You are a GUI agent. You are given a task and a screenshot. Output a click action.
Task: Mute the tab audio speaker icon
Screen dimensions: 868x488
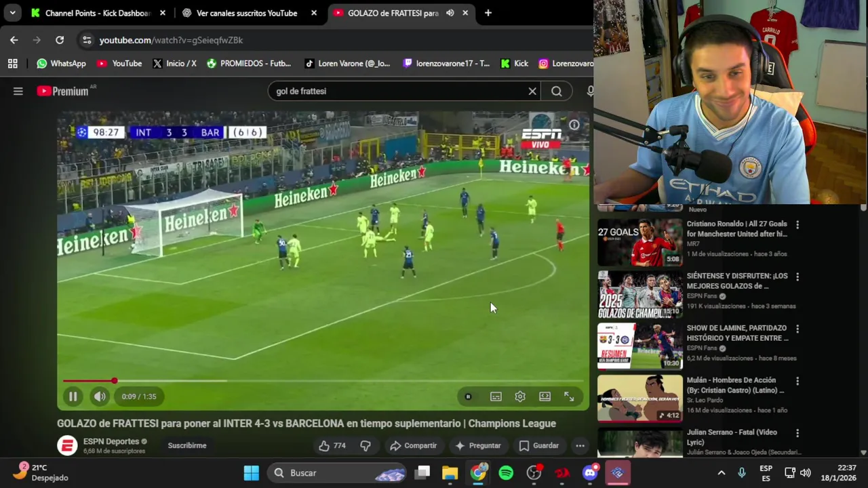[450, 13]
